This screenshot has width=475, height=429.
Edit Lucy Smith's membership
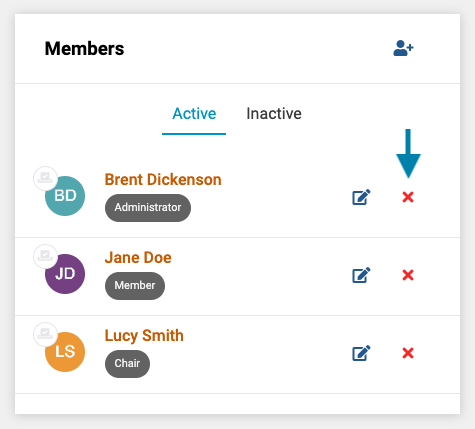point(361,353)
